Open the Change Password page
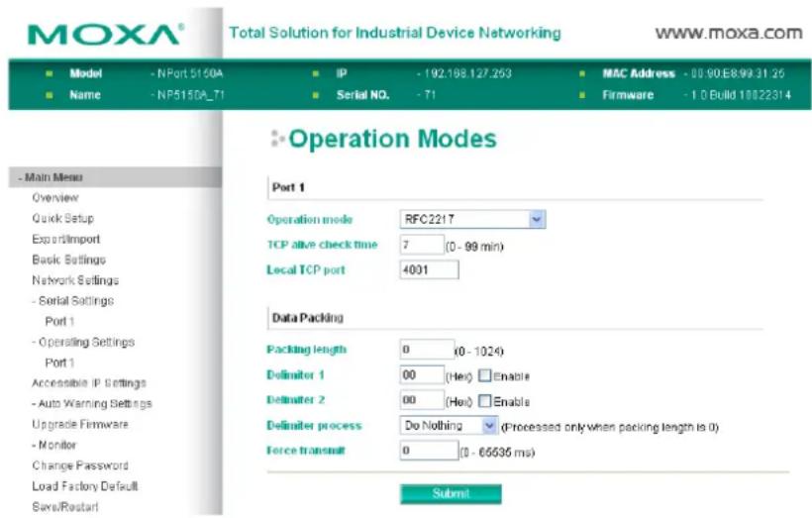 click(80, 466)
